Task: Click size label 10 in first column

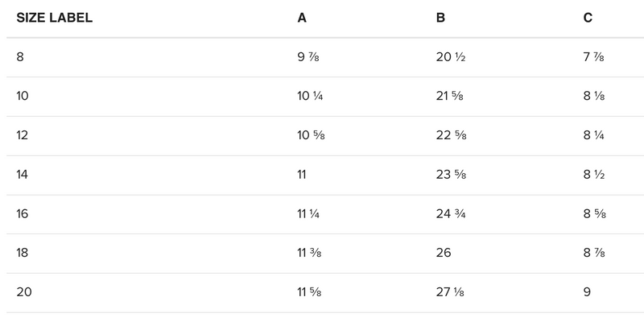Action: click(x=23, y=97)
